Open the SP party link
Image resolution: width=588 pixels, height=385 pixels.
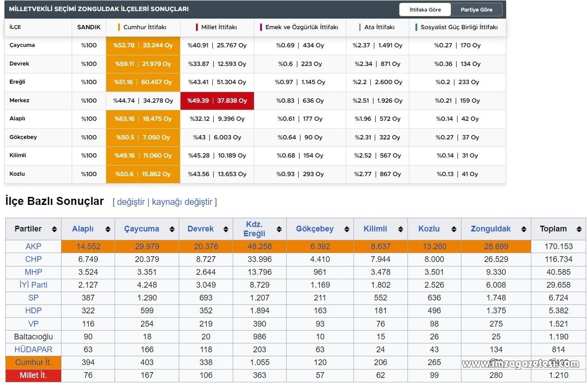point(33,298)
